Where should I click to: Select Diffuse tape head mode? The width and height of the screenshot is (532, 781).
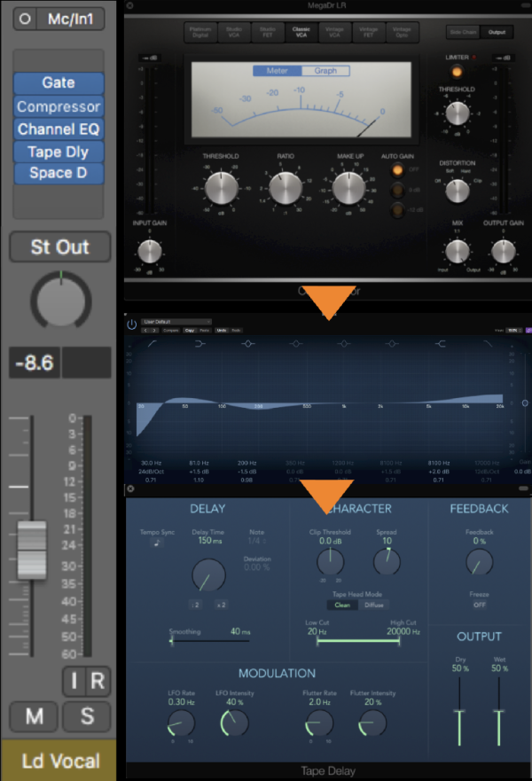click(373, 605)
